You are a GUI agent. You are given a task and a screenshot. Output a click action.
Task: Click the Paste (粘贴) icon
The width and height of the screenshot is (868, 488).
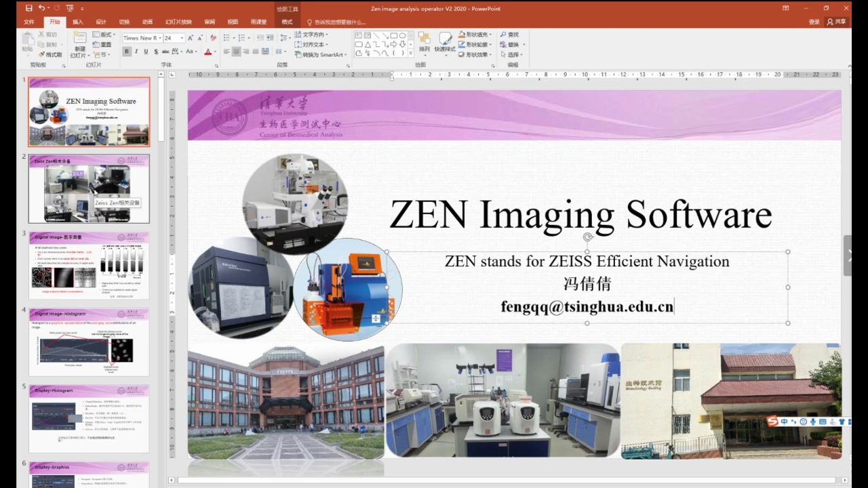click(27, 42)
